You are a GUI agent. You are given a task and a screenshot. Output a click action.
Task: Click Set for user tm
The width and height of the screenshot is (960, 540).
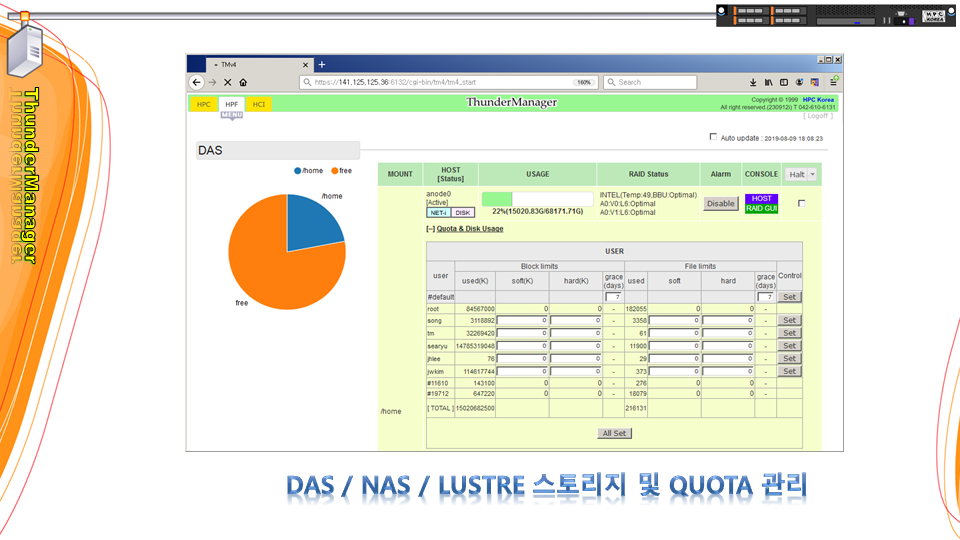[790, 333]
